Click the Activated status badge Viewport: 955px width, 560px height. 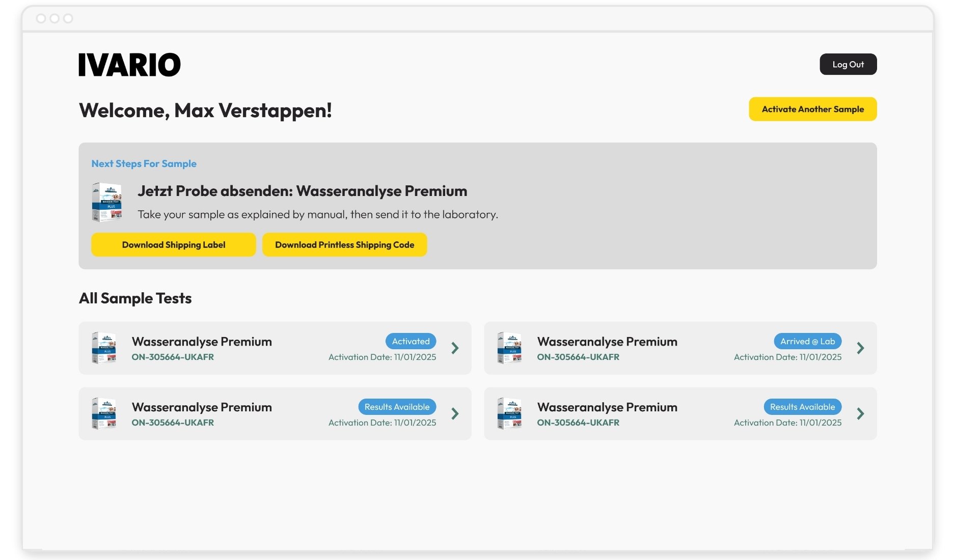pyautogui.click(x=411, y=341)
